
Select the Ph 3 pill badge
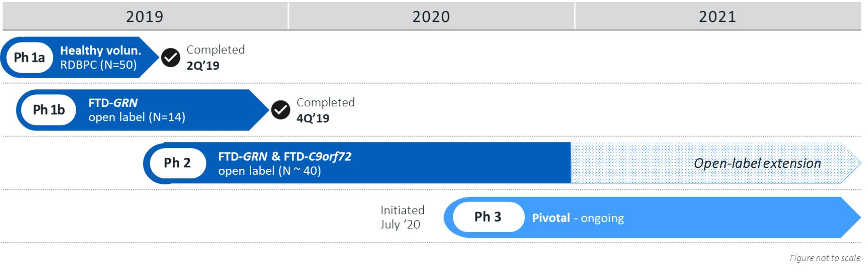click(488, 217)
